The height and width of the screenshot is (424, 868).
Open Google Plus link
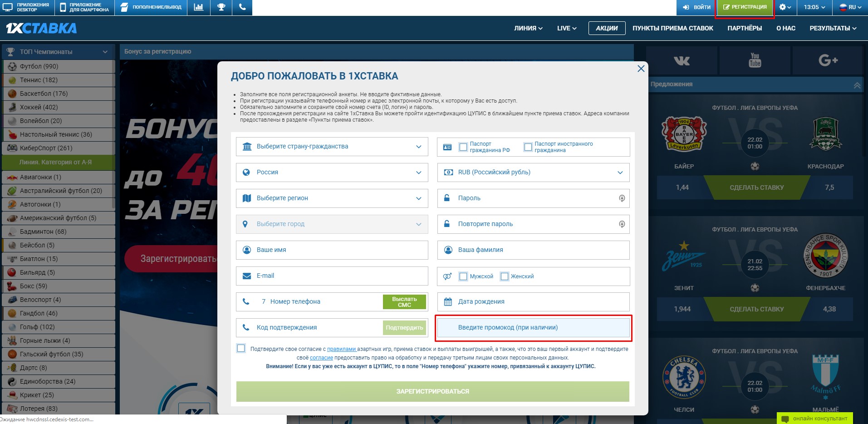pos(828,60)
